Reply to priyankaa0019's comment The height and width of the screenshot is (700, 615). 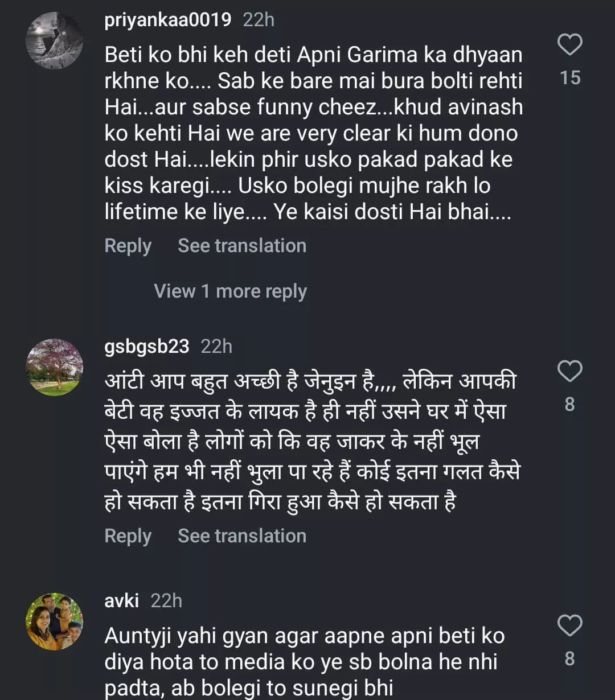pos(128,246)
